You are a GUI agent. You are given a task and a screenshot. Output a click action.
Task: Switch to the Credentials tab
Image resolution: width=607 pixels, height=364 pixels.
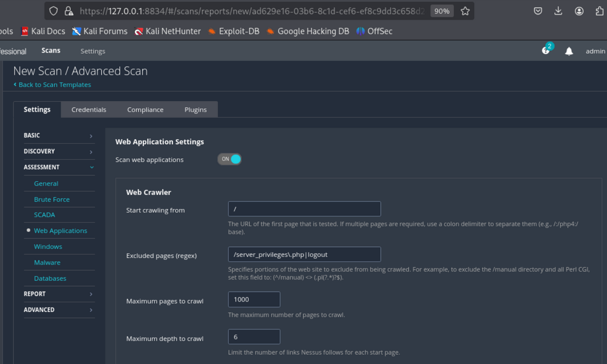click(89, 110)
